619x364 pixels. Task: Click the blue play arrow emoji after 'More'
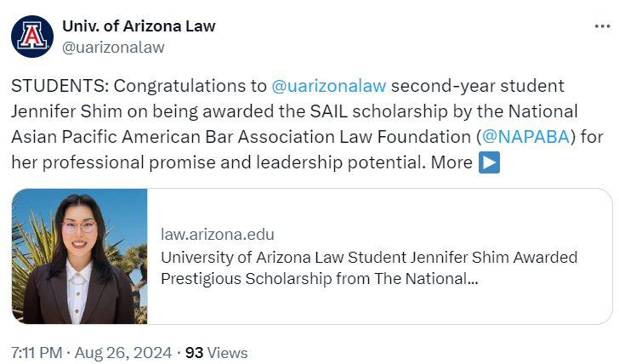coord(489,162)
